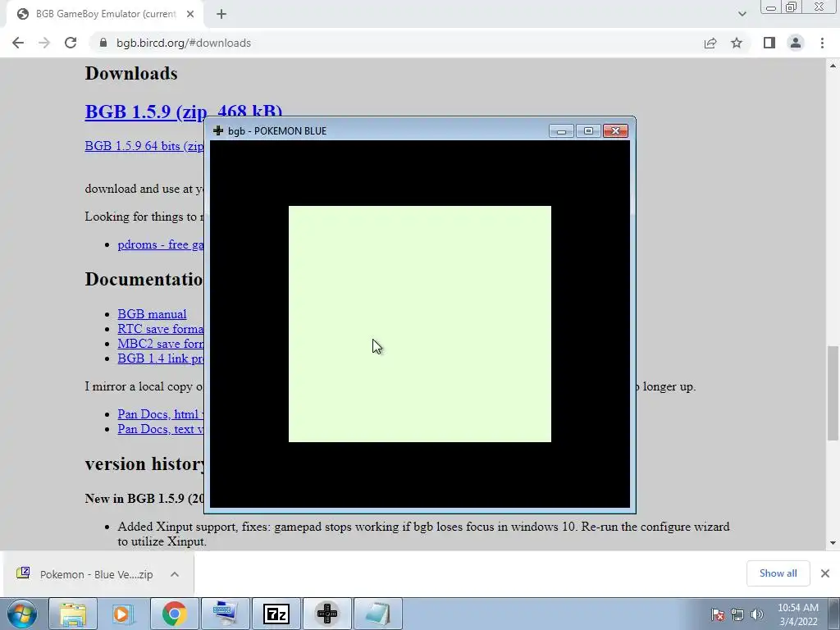840x630 pixels.
Task: Switch to 7-Zip in taskbar
Action: tap(276, 614)
